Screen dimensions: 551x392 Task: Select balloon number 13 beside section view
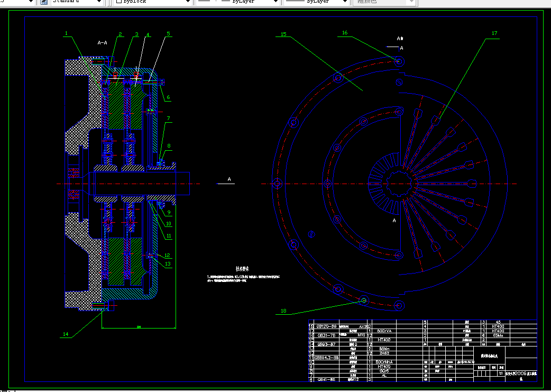click(x=168, y=263)
